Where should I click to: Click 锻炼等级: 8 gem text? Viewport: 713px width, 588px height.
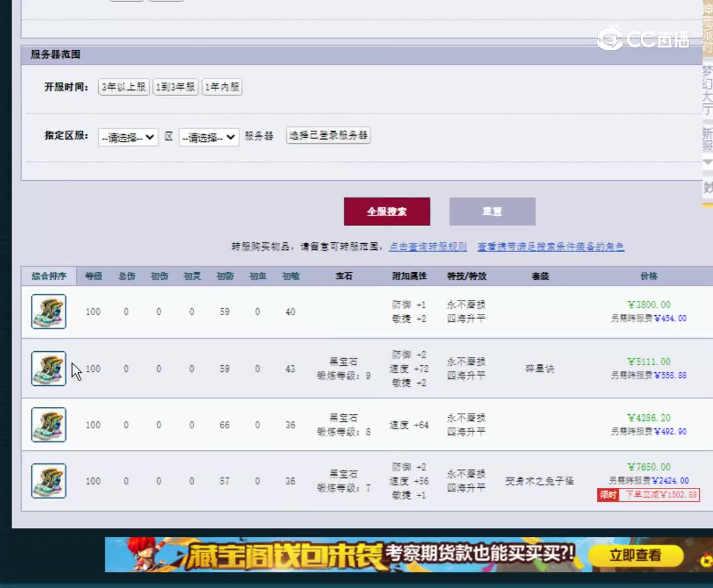[344, 432]
